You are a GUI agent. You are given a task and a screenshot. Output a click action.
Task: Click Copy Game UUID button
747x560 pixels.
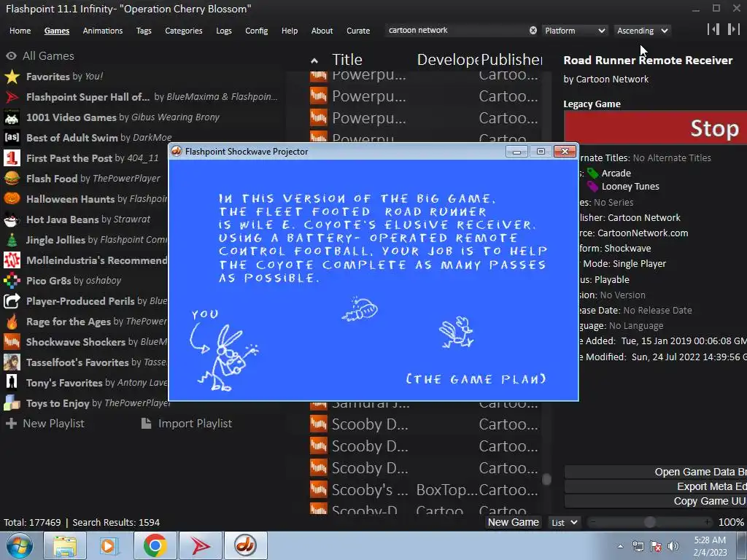pyautogui.click(x=656, y=501)
